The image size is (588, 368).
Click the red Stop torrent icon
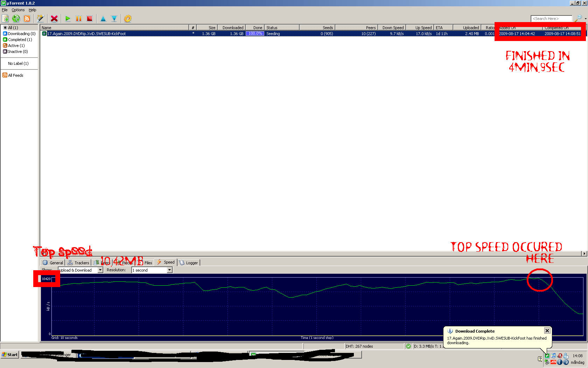[x=90, y=19]
